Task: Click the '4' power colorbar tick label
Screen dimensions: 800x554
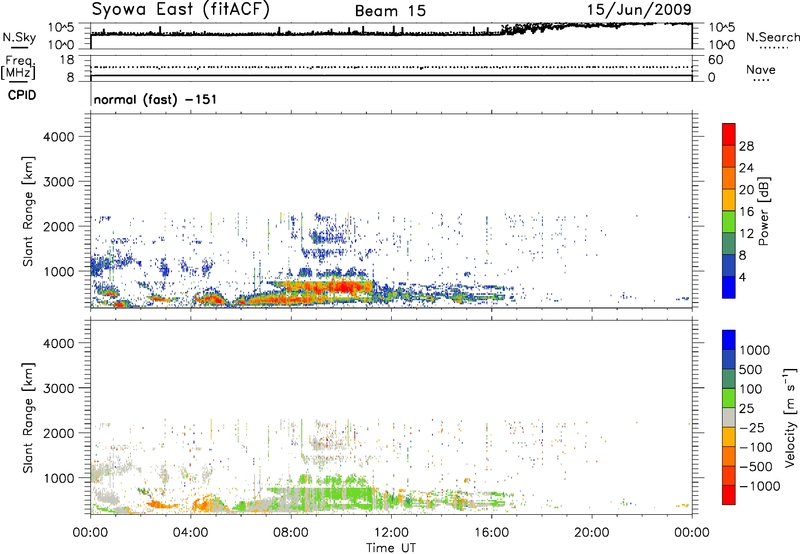Action: tap(742, 277)
